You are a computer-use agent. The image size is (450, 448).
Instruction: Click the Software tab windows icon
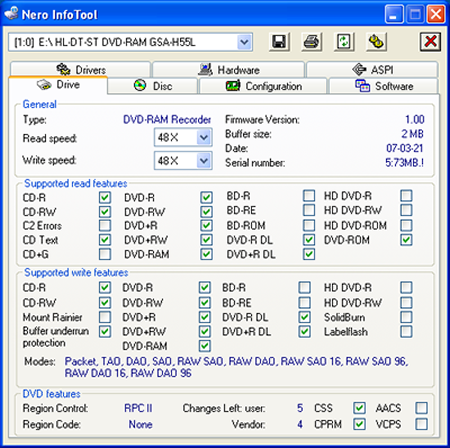(x=363, y=86)
